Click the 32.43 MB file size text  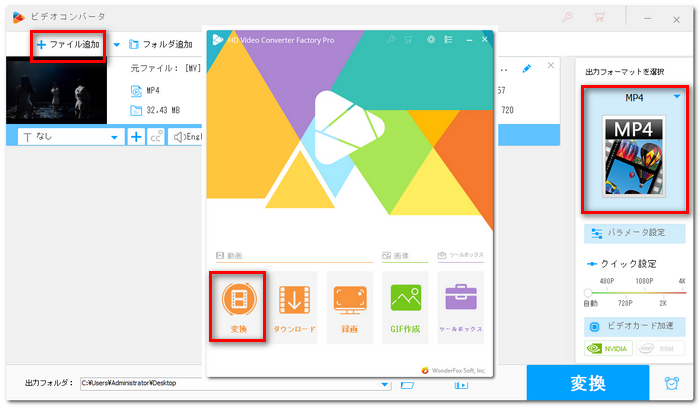[163, 110]
